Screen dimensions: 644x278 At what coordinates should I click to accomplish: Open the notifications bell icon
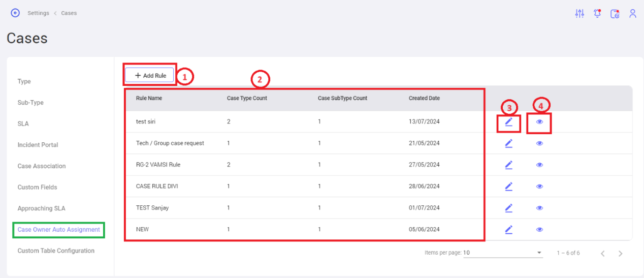[597, 14]
